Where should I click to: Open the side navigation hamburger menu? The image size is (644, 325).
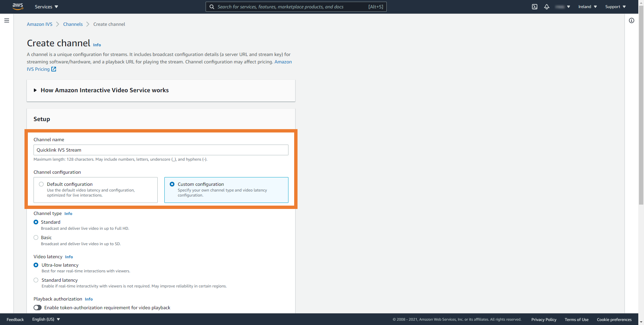(7, 20)
